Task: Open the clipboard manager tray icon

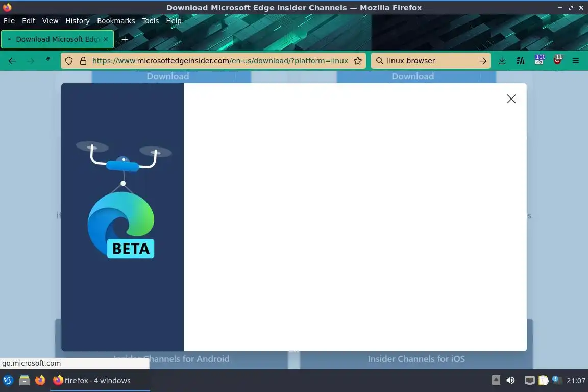Action: 544,380
